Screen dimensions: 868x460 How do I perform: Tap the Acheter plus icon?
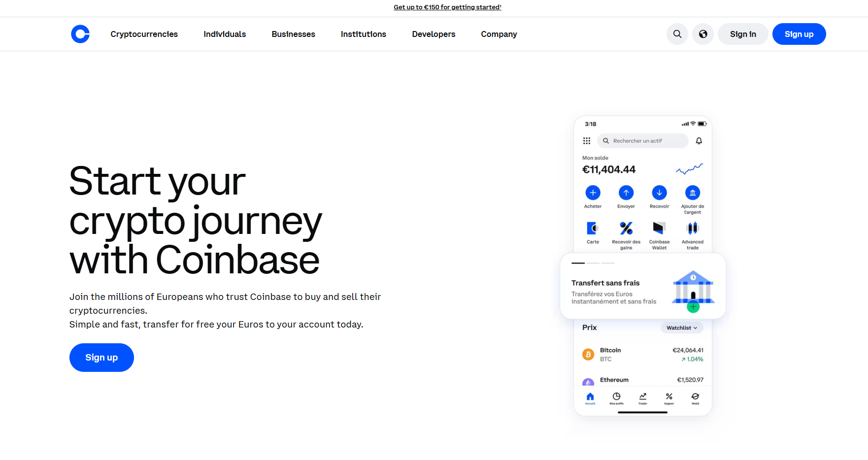(x=593, y=193)
